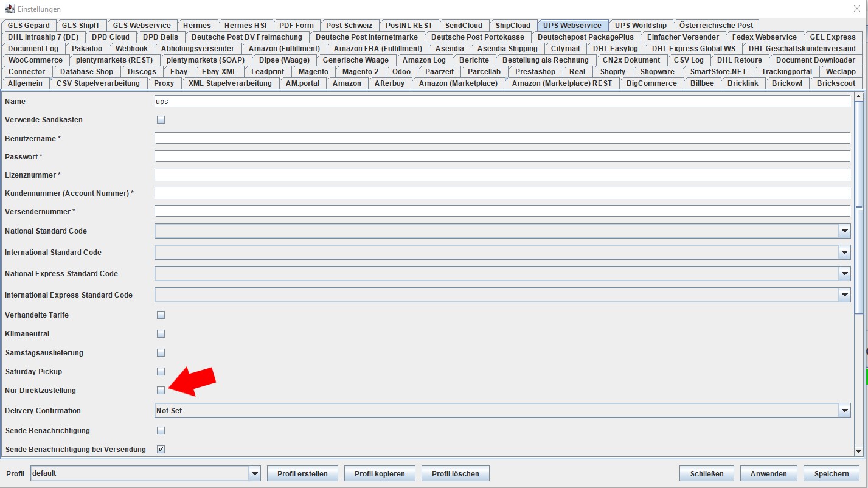Focus the Benutzername input field

pyautogui.click(x=502, y=138)
